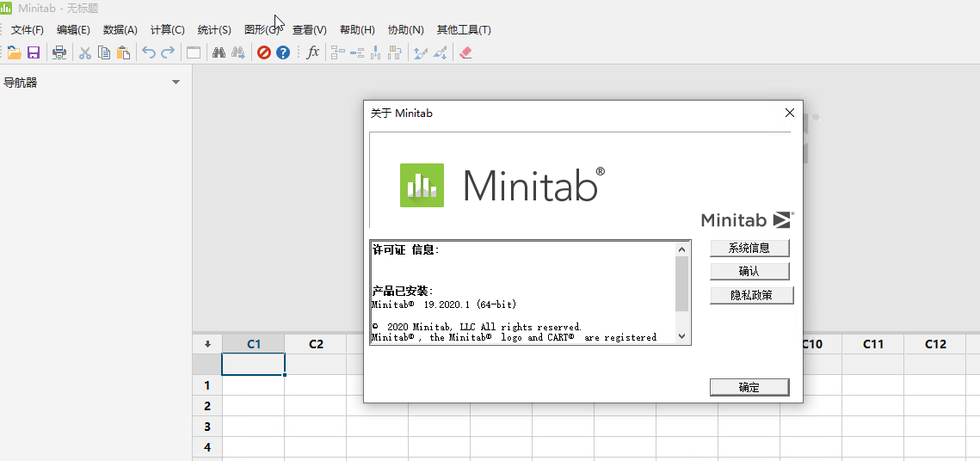Image resolution: width=980 pixels, height=461 pixels.
Task: Open the 其他工具(T) menu
Action: click(x=464, y=30)
